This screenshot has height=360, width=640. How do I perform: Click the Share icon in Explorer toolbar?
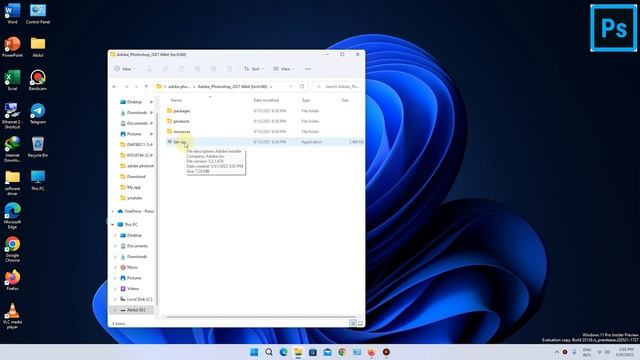click(x=213, y=69)
